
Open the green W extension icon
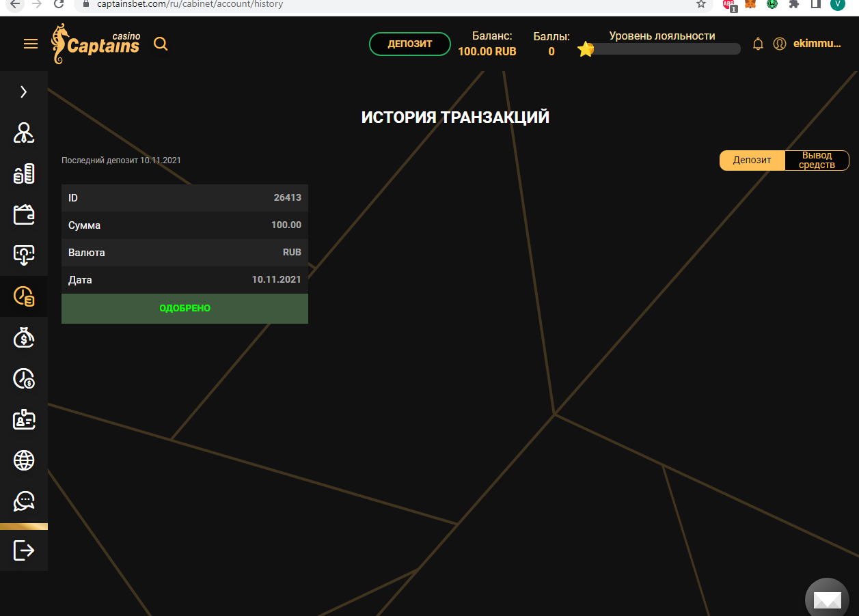click(x=772, y=4)
